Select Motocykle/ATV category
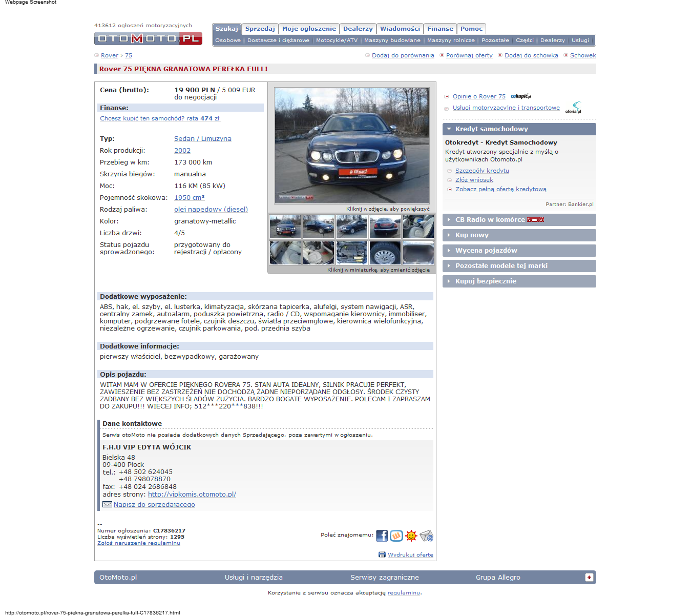 pos(337,40)
